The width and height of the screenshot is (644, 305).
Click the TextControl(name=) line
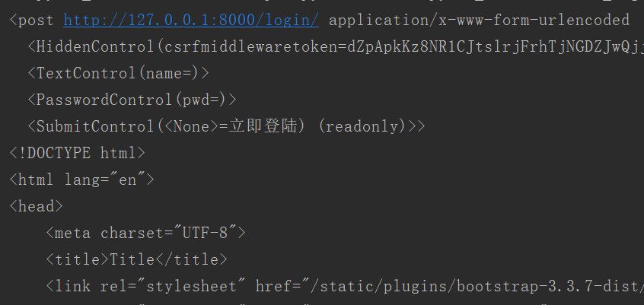point(119,73)
